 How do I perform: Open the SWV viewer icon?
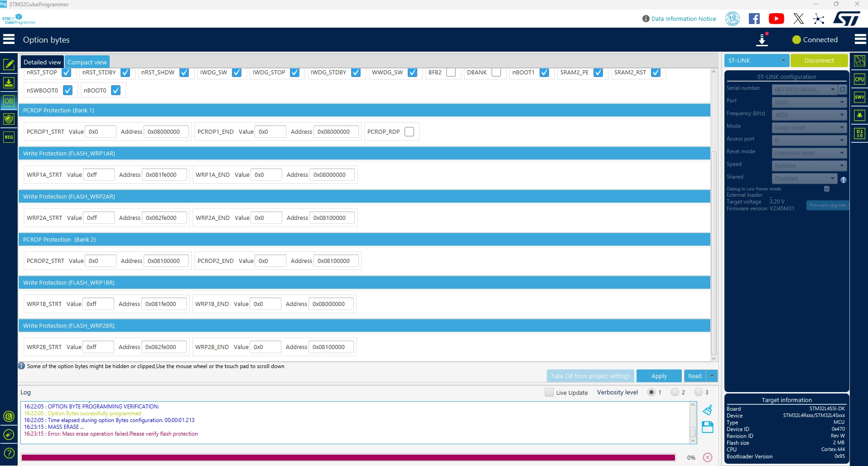point(859,97)
